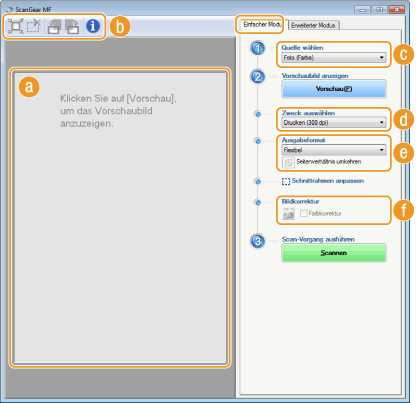Click the green Scannen button
418x403 pixels.
click(334, 253)
